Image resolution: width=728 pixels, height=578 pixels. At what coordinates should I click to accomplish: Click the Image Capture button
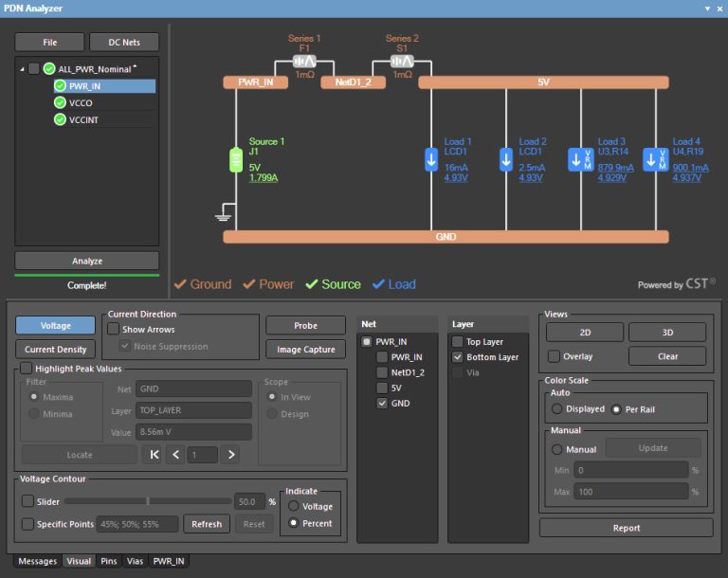(x=305, y=349)
